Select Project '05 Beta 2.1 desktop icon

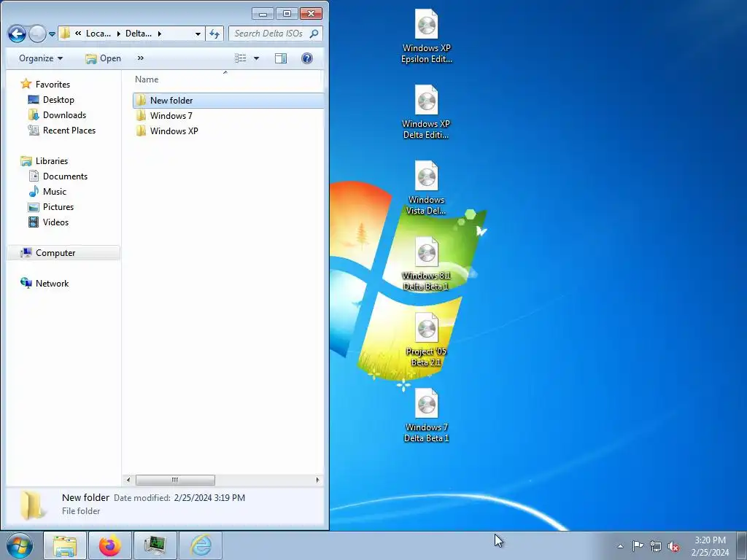(x=426, y=339)
